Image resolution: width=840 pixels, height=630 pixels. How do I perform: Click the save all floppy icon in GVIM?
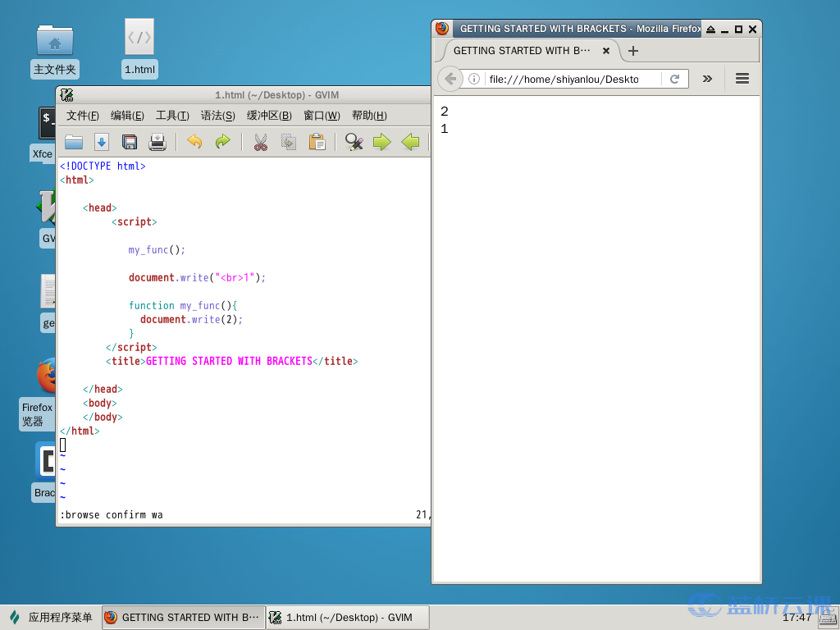click(130, 142)
